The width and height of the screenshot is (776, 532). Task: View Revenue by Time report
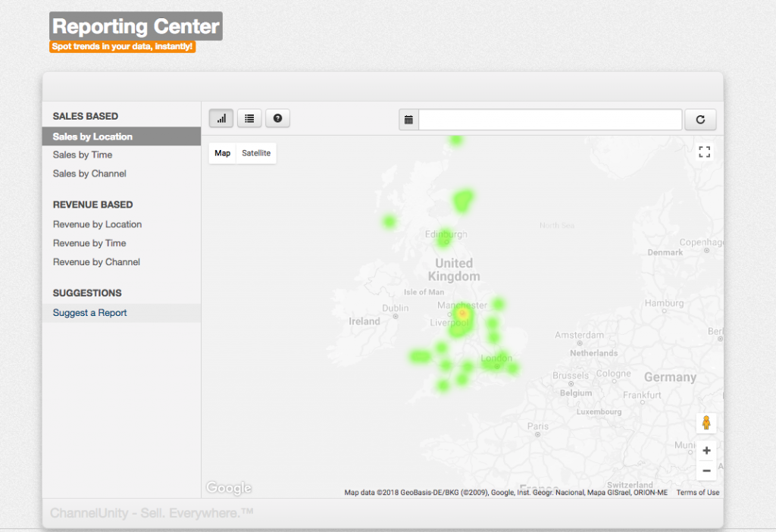tap(89, 243)
